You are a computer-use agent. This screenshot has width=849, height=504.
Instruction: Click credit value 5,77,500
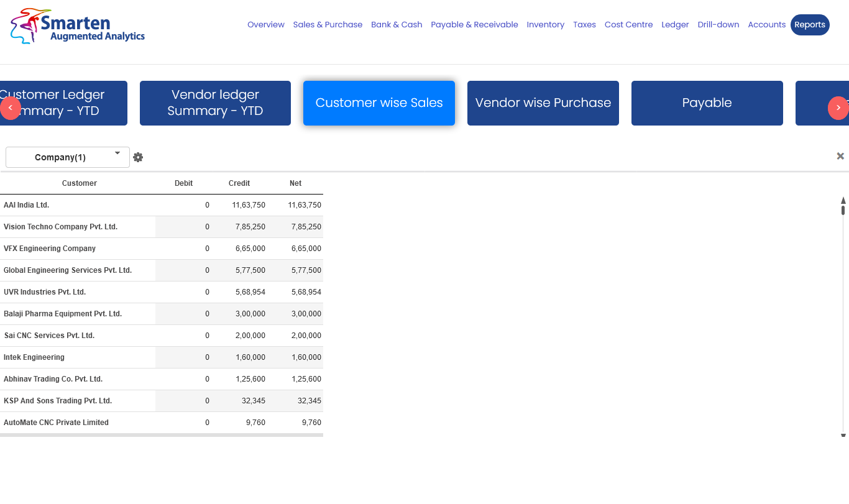point(250,270)
